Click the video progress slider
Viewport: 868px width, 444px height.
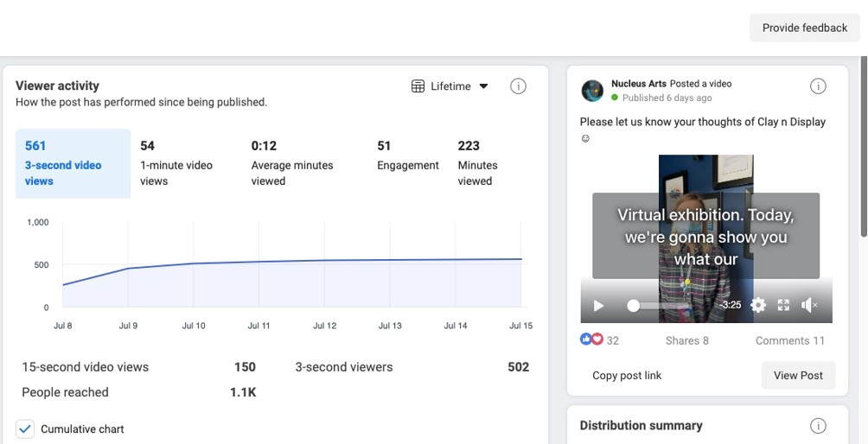(661, 306)
